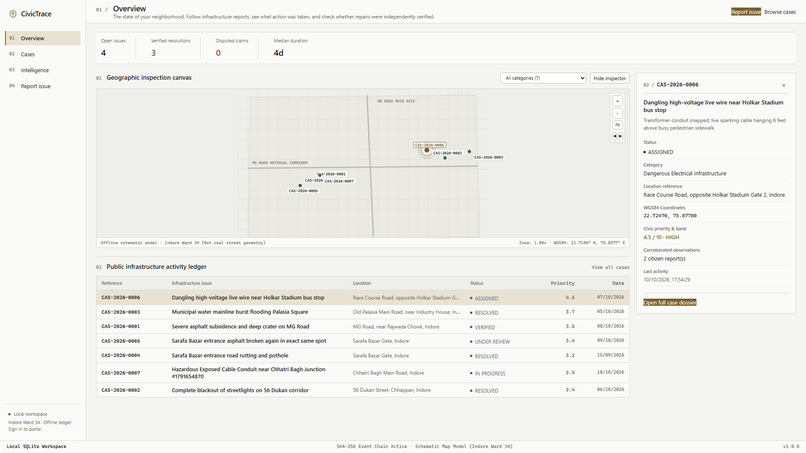Screen dimensions: 806x453
Task: Select the Complete blackout of streetlights row
Action: (362, 390)
